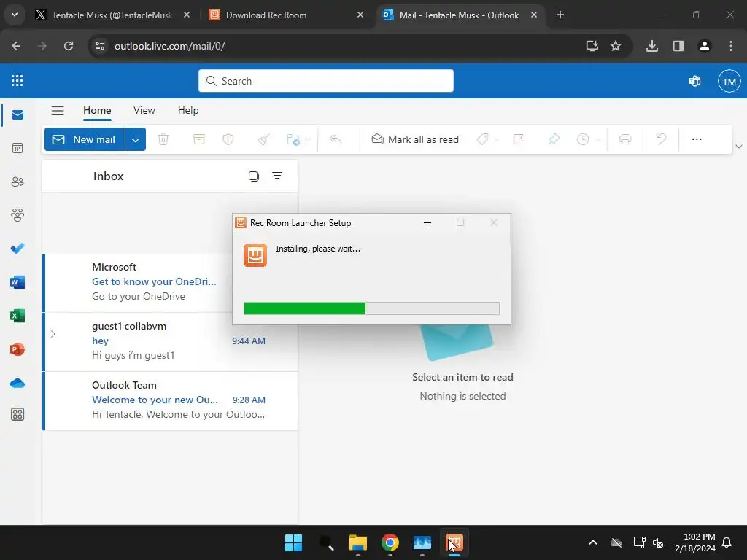Click the browser address bar URL
747x560 pixels.
[x=169, y=46]
